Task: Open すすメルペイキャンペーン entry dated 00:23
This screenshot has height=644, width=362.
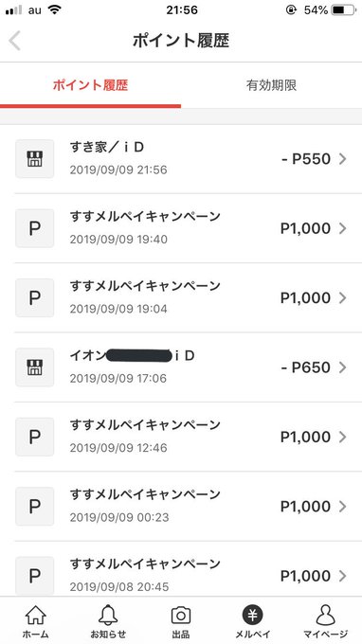Action: [181, 506]
